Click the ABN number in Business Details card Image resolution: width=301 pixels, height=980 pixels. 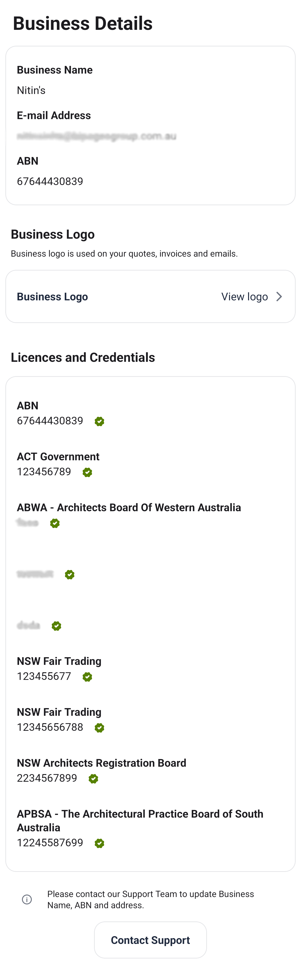[x=50, y=181]
